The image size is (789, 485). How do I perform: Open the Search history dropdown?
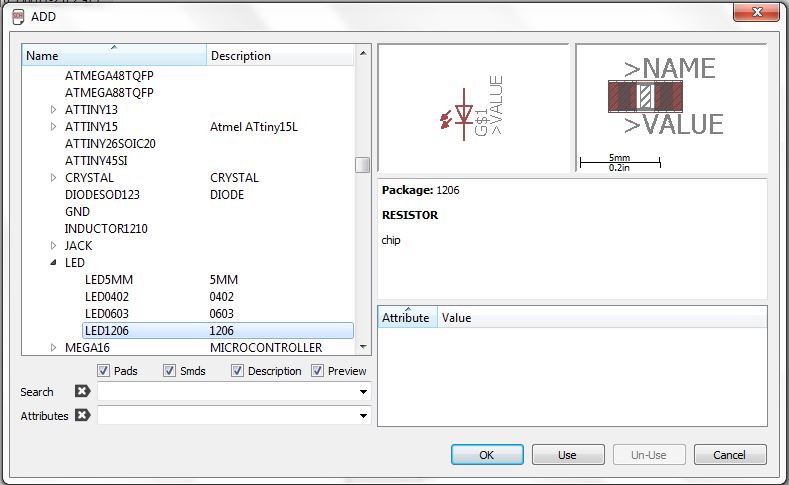(363, 391)
